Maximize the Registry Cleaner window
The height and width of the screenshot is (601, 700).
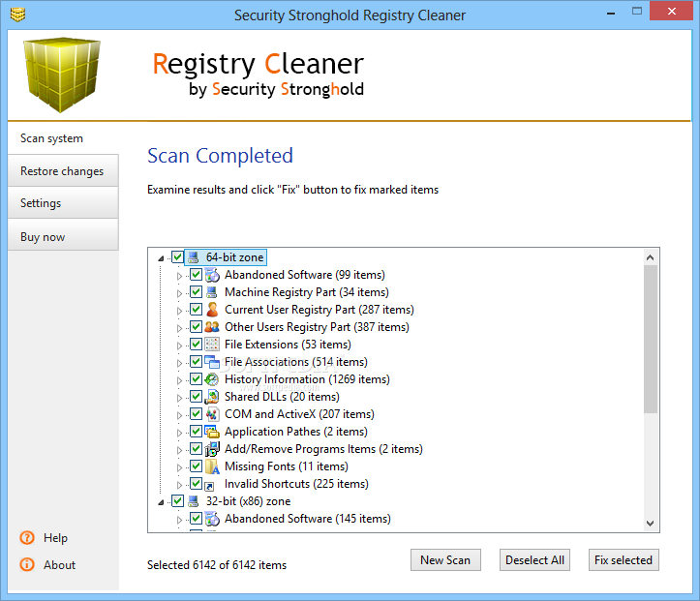[637, 12]
